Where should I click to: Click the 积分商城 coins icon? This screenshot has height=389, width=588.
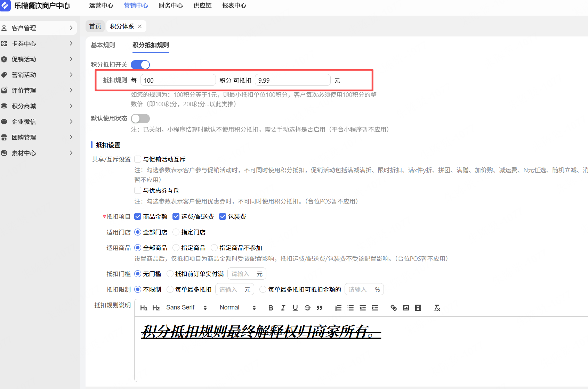click(x=4, y=106)
